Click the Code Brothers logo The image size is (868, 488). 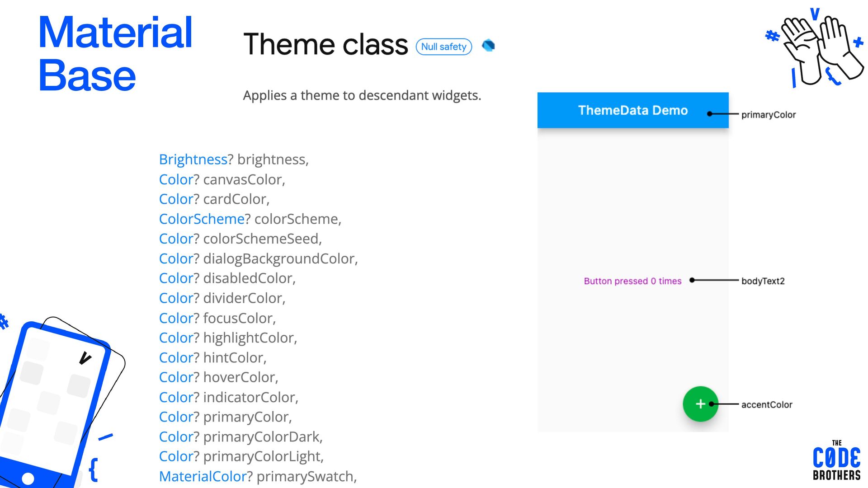[836, 460]
